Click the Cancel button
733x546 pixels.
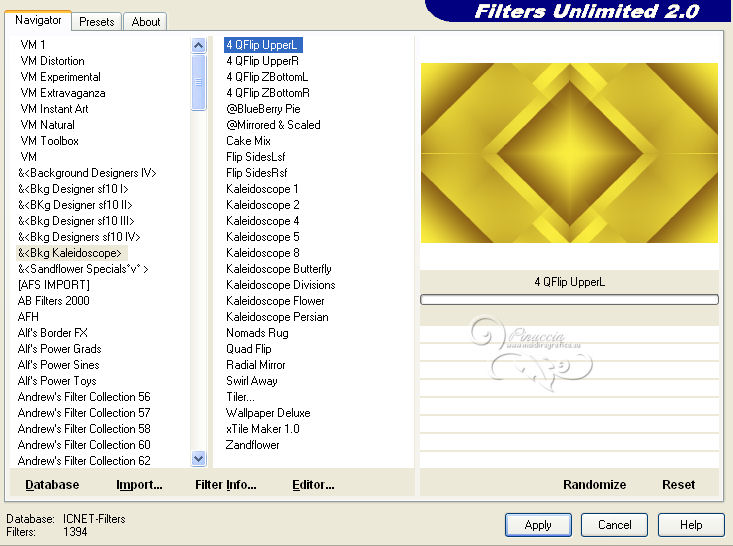[x=614, y=525]
